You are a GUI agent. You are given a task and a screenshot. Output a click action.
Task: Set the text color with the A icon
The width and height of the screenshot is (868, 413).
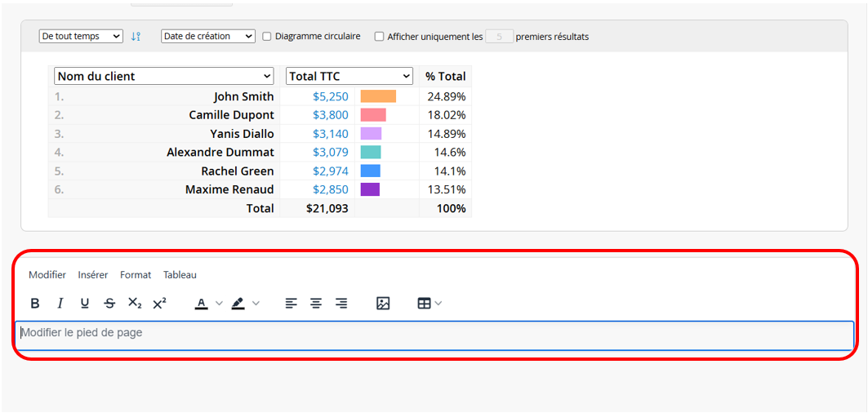click(202, 304)
